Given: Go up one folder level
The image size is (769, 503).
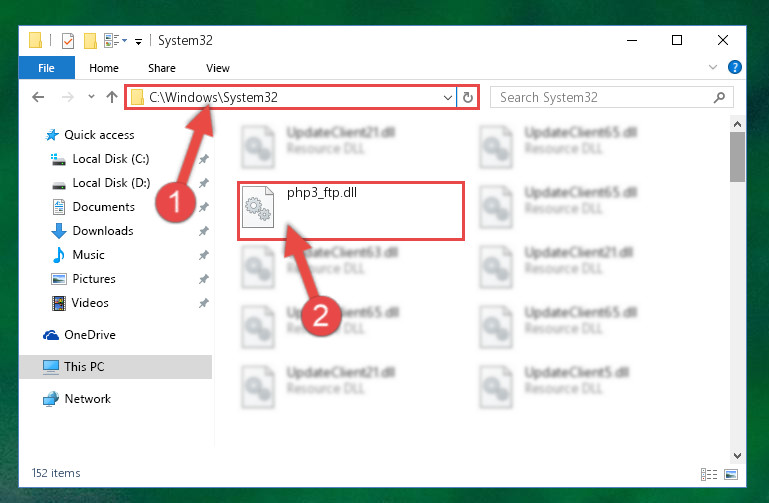Looking at the screenshot, I should 112,97.
